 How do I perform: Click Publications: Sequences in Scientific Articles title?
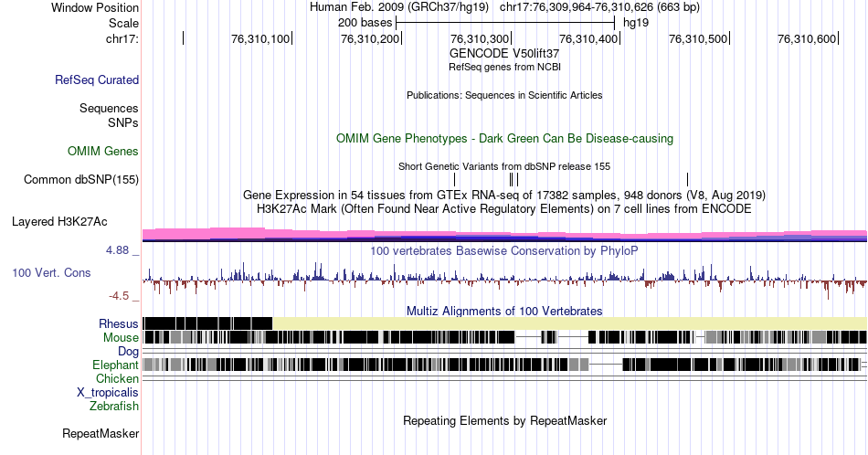coord(504,95)
